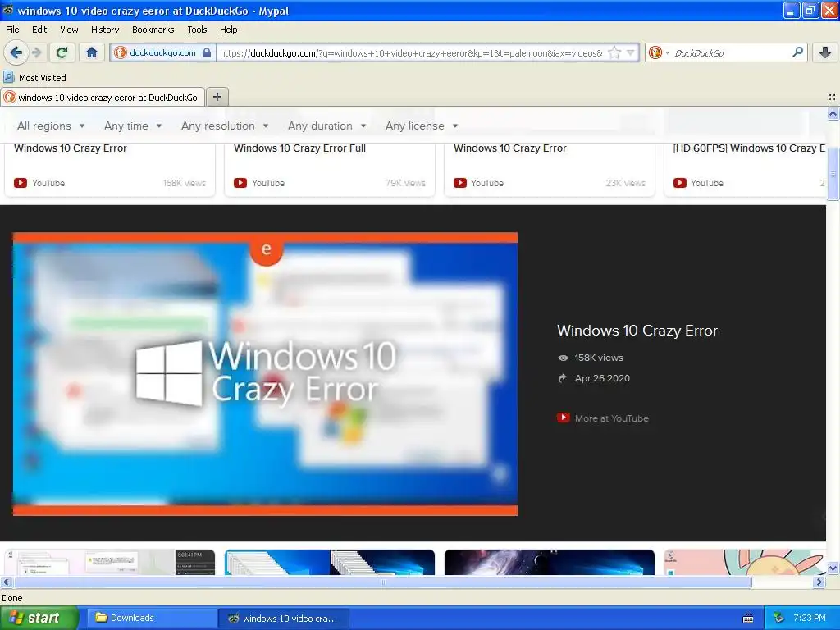Open the Home page button
Image resolution: width=840 pixels, height=630 pixels.
click(92, 52)
